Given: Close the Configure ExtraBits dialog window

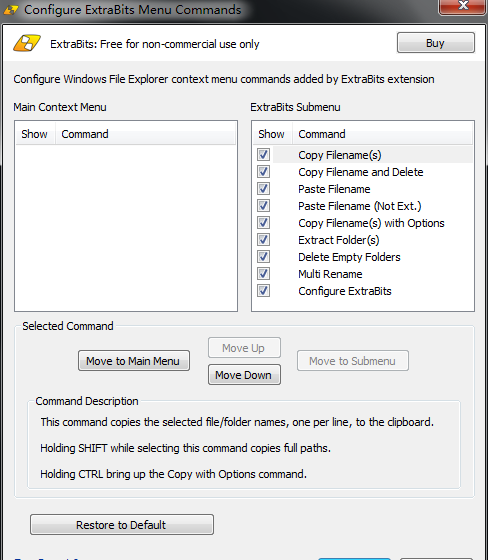Looking at the screenshot, I should (463, 5).
